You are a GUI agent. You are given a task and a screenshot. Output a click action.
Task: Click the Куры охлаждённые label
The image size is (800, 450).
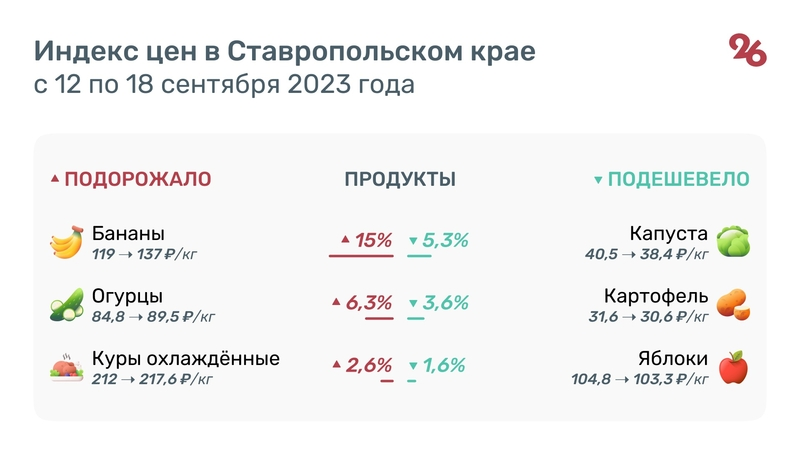click(x=185, y=358)
